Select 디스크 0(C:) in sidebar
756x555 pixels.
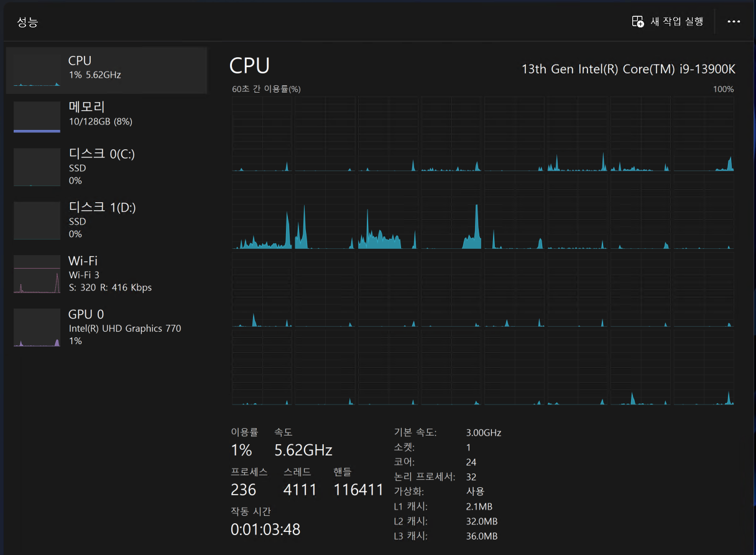(x=106, y=167)
